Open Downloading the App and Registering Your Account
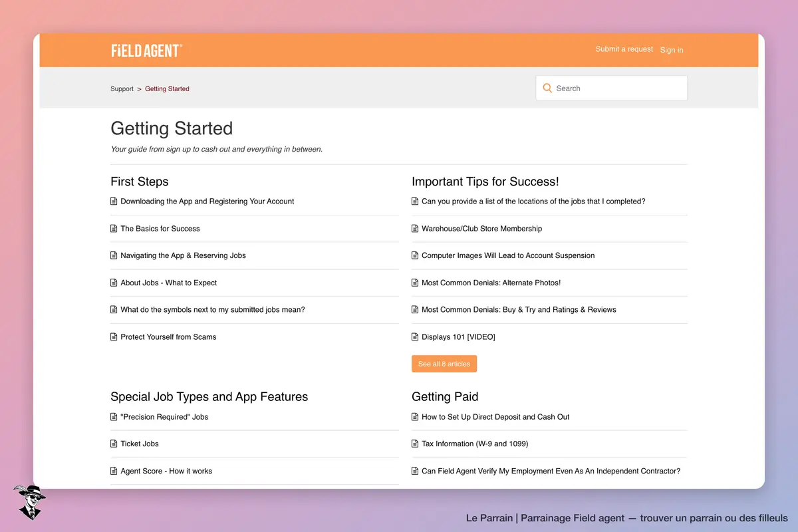 tap(207, 201)
